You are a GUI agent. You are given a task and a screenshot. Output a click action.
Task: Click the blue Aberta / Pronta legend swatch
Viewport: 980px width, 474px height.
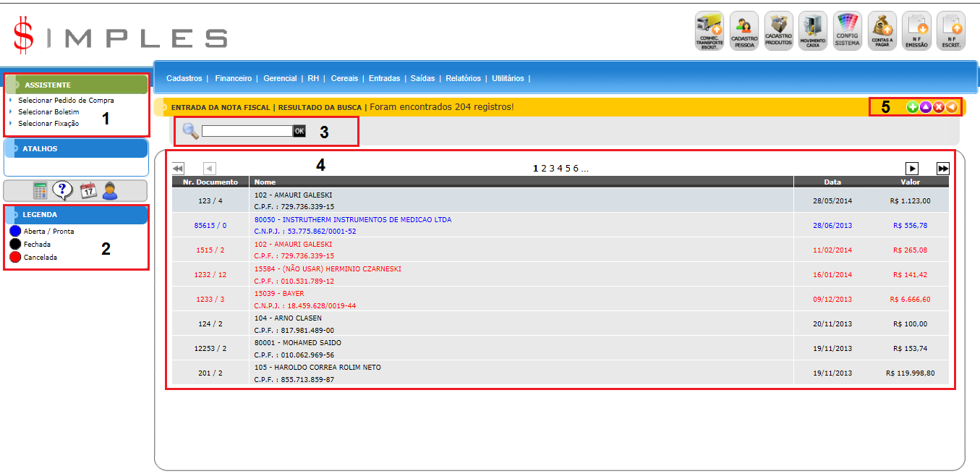(x=15, y=232)
